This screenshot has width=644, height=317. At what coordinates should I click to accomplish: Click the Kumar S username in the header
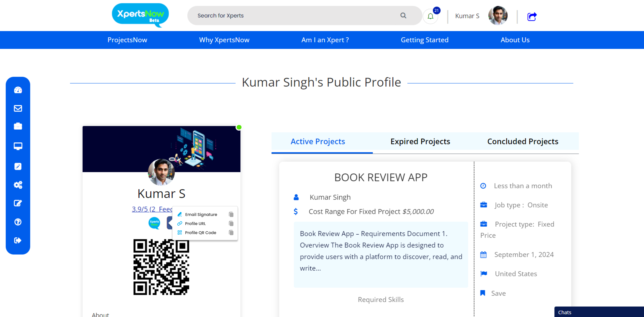(x=467, y=16)
